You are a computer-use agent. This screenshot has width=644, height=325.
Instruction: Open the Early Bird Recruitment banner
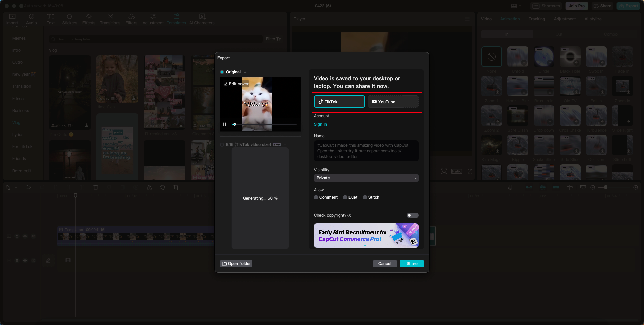pyautogui.click(x=366, y=236)
